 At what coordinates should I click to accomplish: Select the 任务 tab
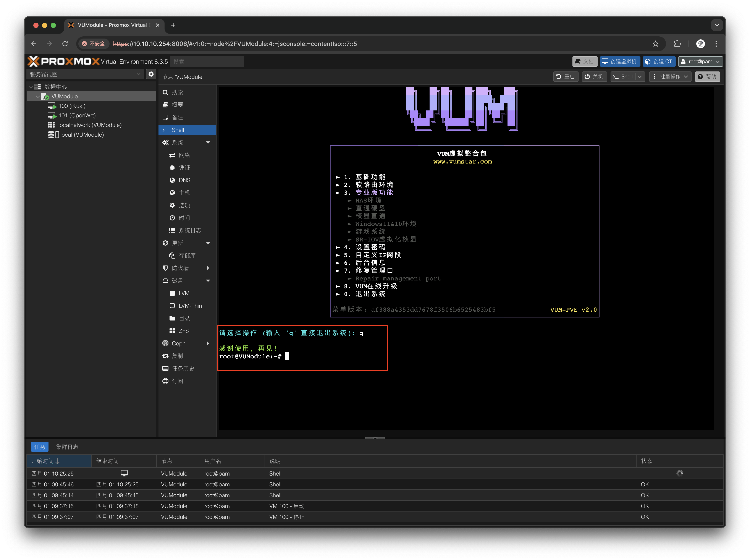(x=40, y=447)
